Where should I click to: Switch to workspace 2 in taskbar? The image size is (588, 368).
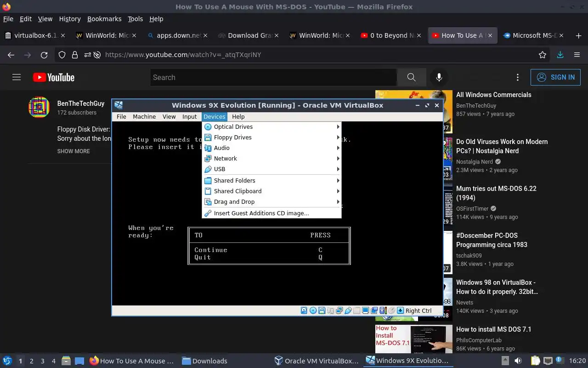coord(31,361)
